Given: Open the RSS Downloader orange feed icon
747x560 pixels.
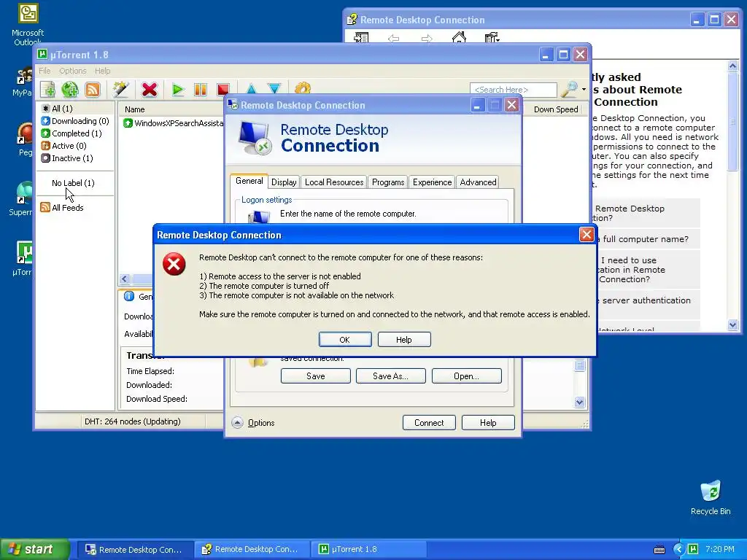Looking at the screenshot, I should pyautogui.click(x=93, y=89).
